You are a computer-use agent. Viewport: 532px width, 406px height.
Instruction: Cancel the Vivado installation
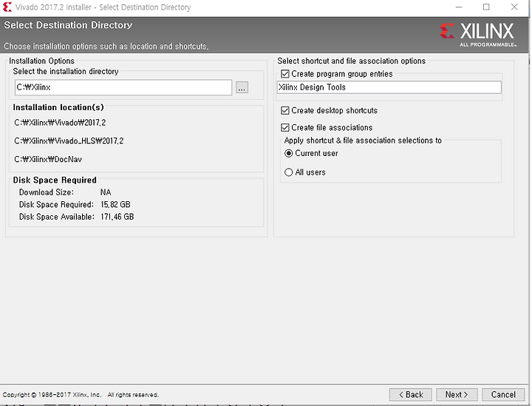pyautogui.click(x=503, y=395)
